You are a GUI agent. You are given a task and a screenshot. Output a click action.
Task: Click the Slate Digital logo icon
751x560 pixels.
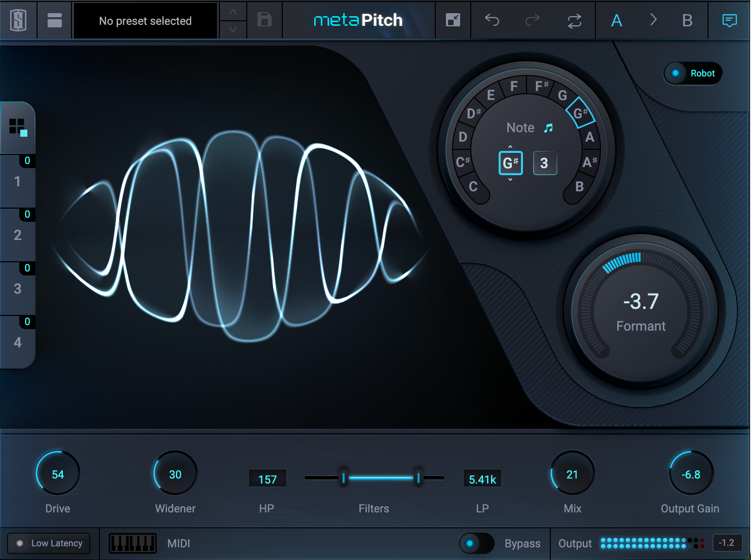tap(18, 20)
